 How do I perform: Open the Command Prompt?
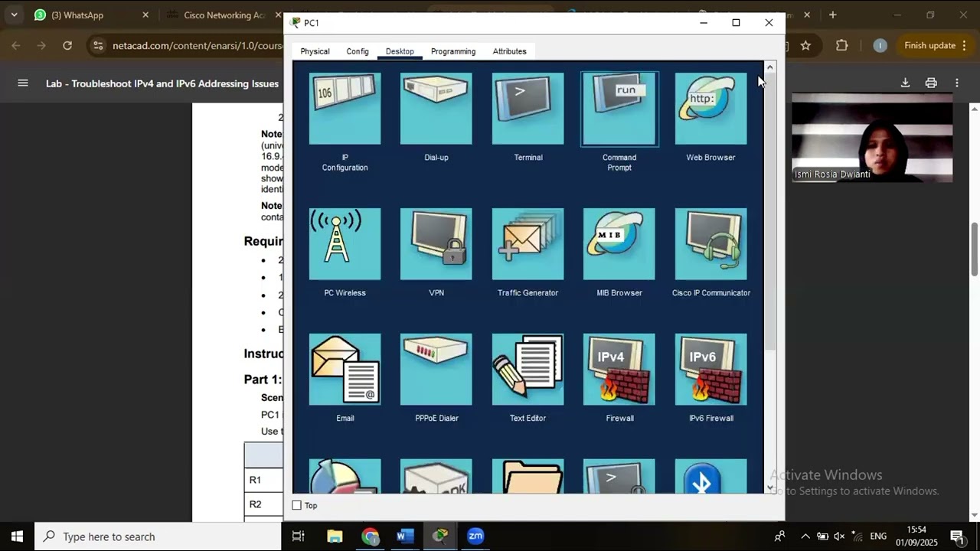pos(619,109)
